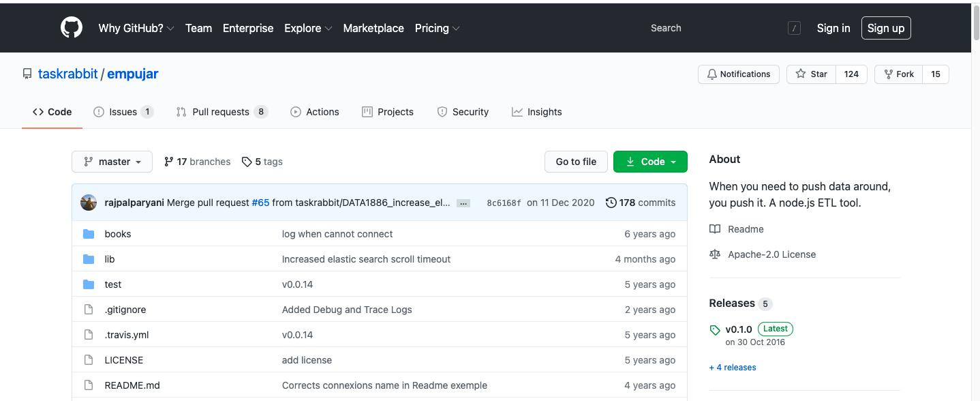Open the green Code clone dropdown
This screenshot has width=980, height=401.
(x=650, y=162)
